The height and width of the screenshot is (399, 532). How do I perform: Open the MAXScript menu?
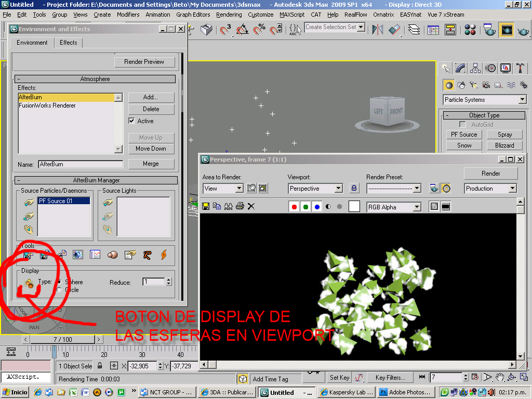[x=292, y=15]
